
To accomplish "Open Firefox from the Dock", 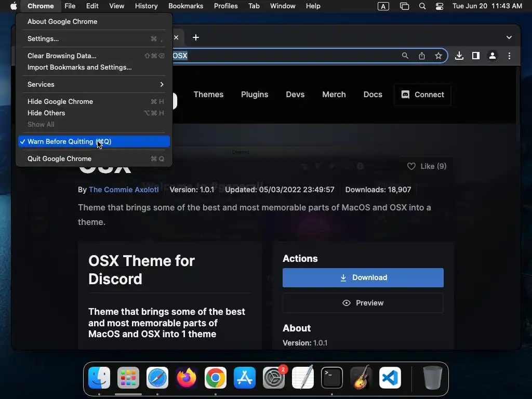I will pos(187,378).
